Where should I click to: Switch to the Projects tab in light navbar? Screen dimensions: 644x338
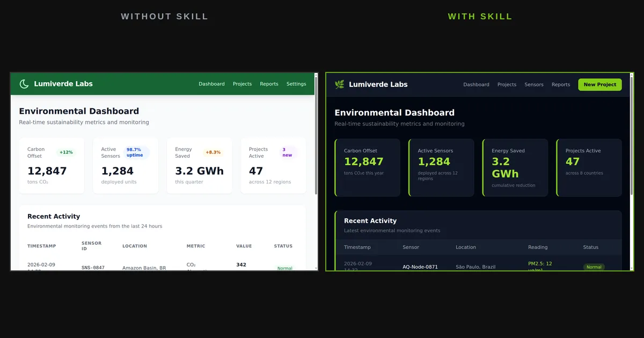[x=242, y=84]
